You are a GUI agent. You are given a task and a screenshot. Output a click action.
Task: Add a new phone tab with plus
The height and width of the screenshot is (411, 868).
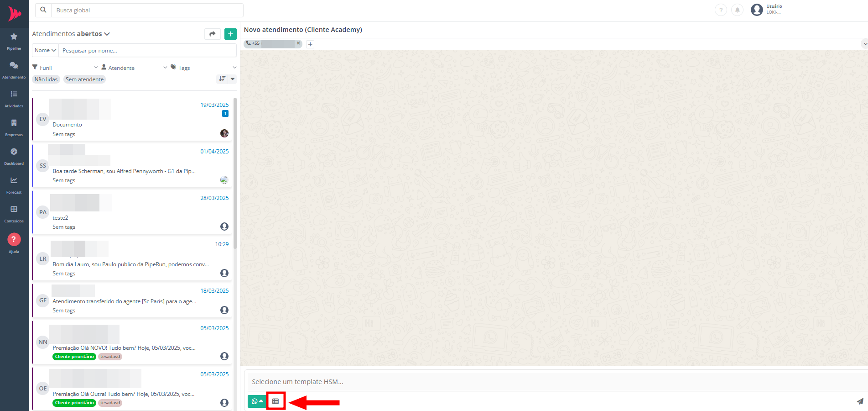pyautogui.click(x=310, y=44)
